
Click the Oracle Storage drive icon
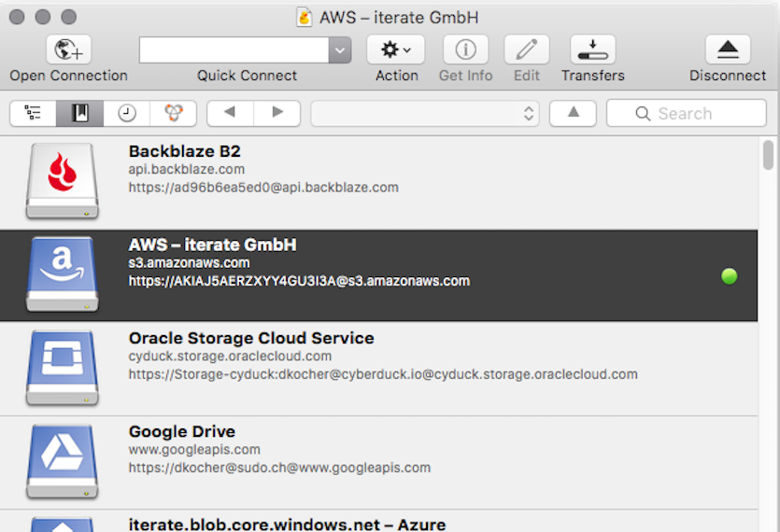pyautogui.click(x=63, y=368)
